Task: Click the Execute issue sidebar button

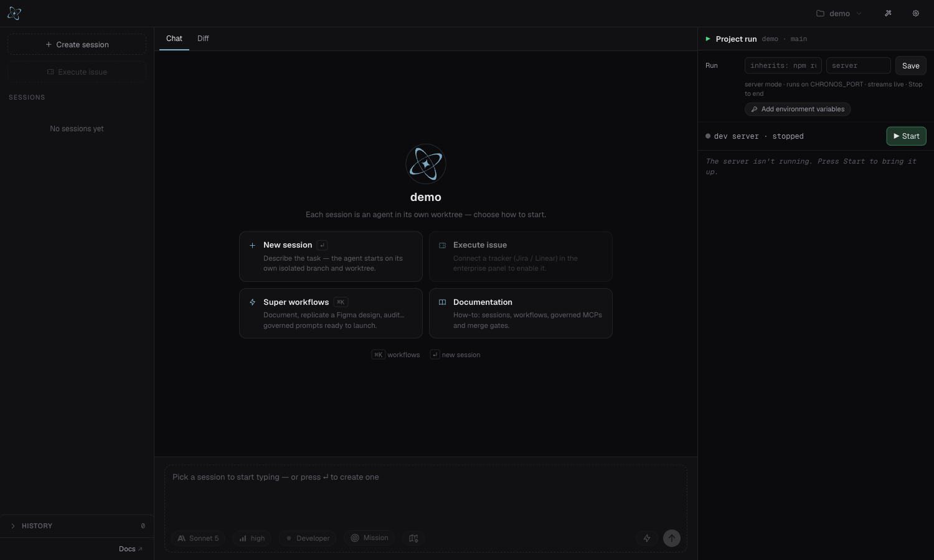Action: coord(77,72)
